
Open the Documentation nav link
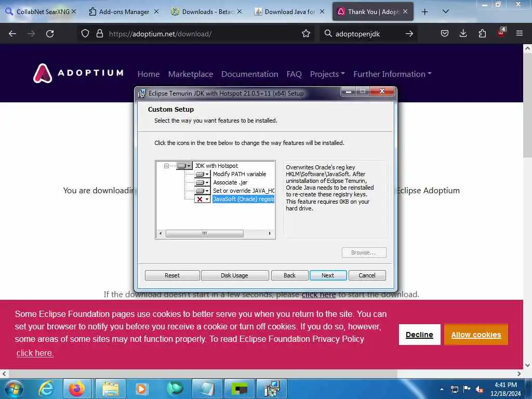point(250,74)
